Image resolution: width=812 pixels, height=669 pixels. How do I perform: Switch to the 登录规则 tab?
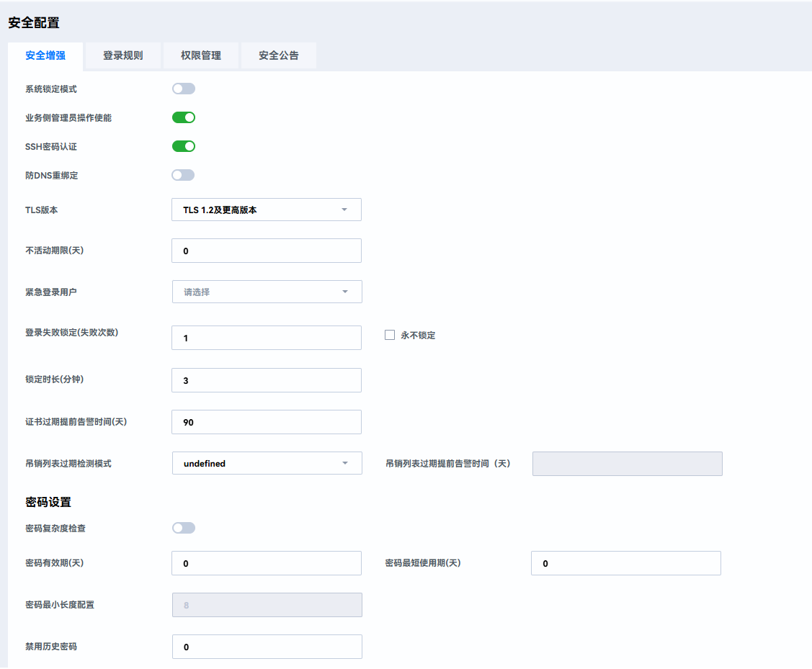122,55
